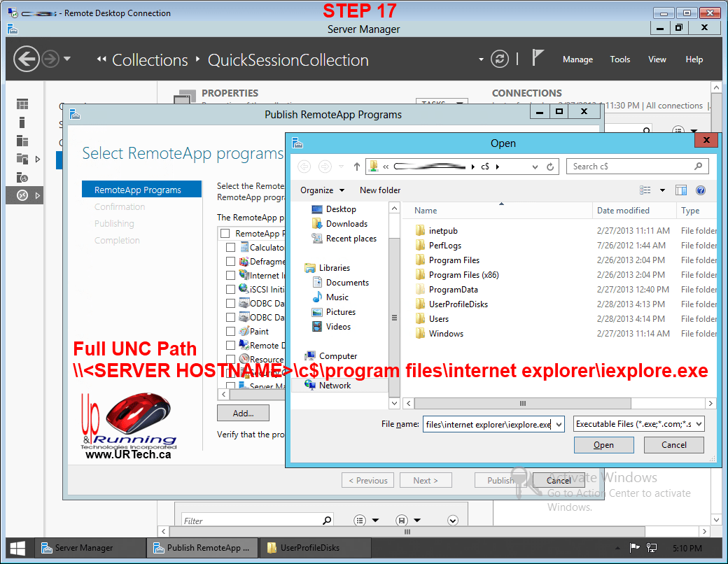Click the Up arrow in Open dialog
The image size is (728, 564).
click(x=357, y=167)
